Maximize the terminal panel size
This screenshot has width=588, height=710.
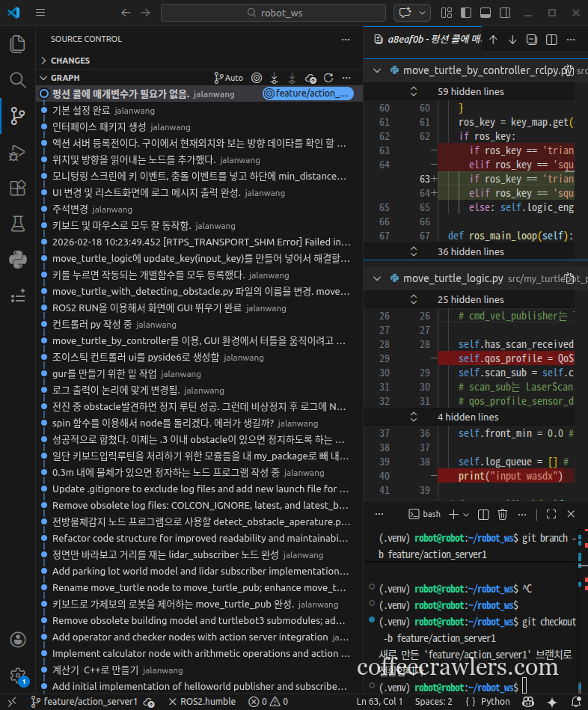pyautogui.click(x=551, y=514)
